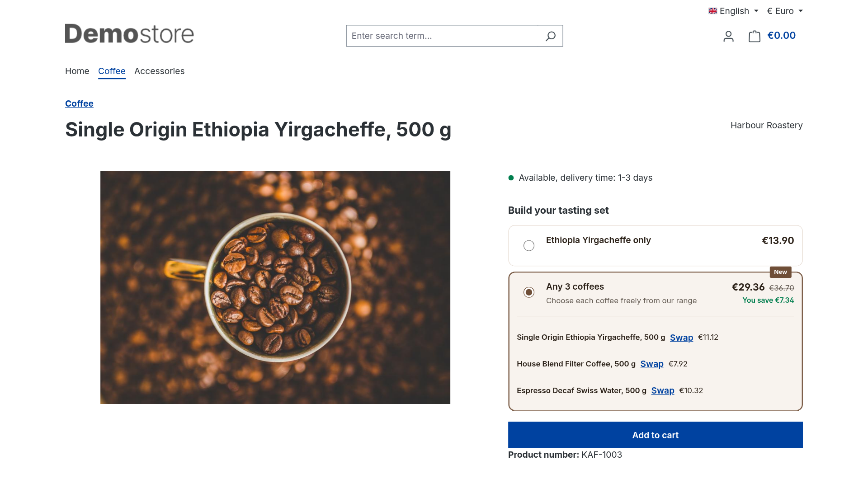Expand the English language dropdown

click(734, 11)
